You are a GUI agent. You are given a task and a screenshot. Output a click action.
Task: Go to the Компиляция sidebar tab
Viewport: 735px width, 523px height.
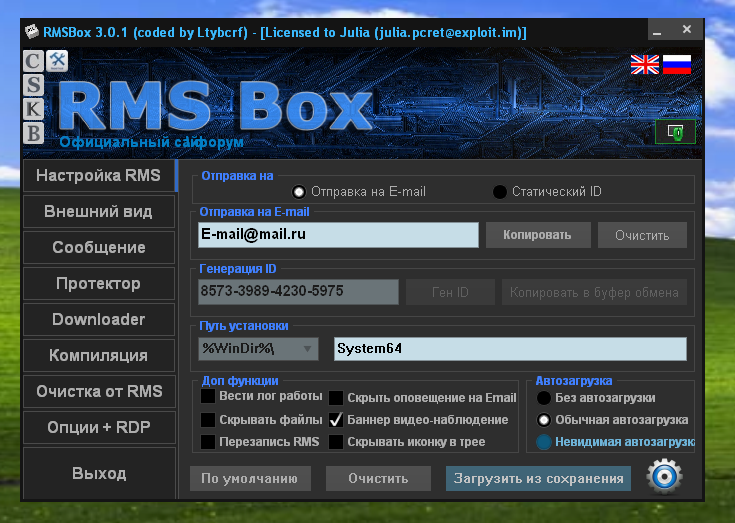98,355
